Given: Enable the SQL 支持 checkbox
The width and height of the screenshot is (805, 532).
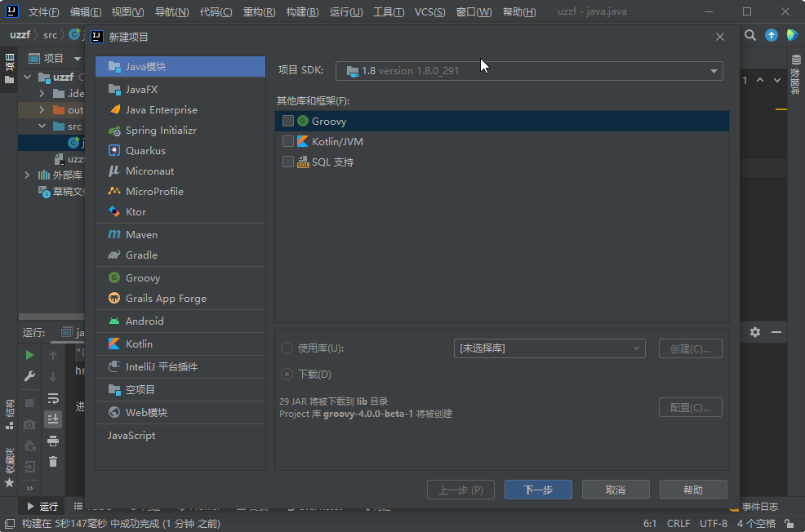Looking at the screenshot, I should (x=288, y=162).
